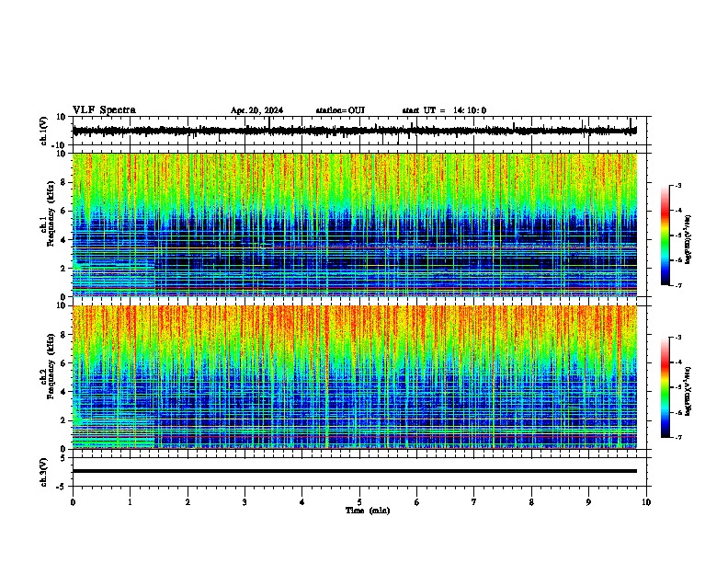Click the ch.2 color bar log(PSD) label

pos(688,392)
